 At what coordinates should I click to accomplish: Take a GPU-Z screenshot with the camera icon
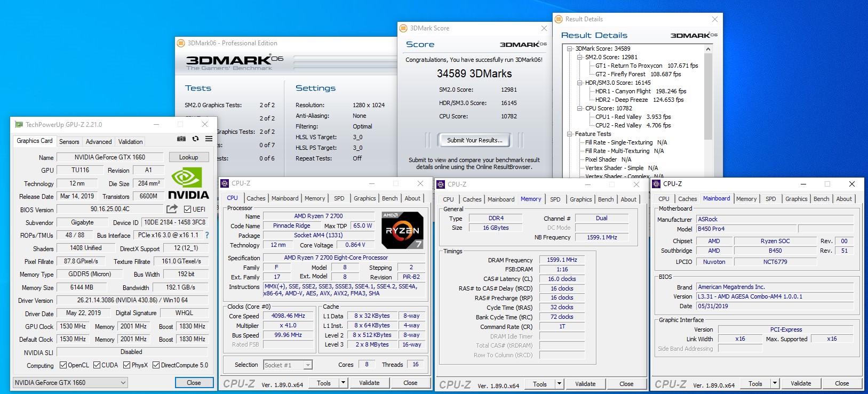[181, 139]
